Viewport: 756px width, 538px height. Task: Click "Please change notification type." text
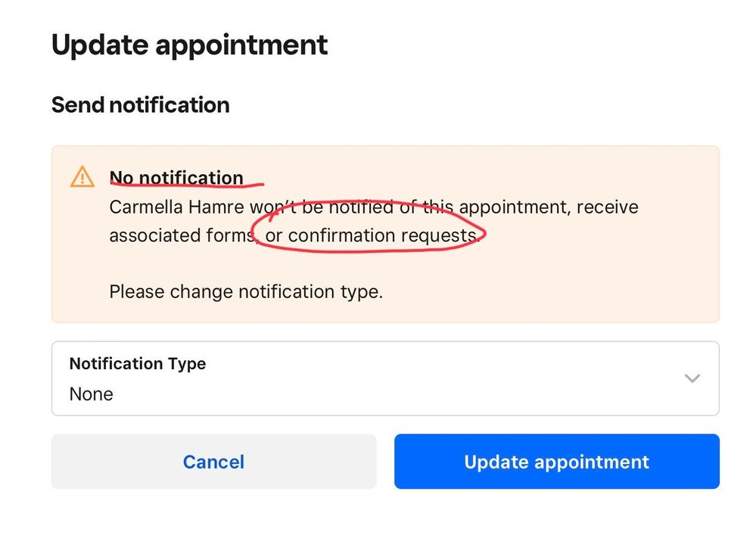(x=246, y=291)
